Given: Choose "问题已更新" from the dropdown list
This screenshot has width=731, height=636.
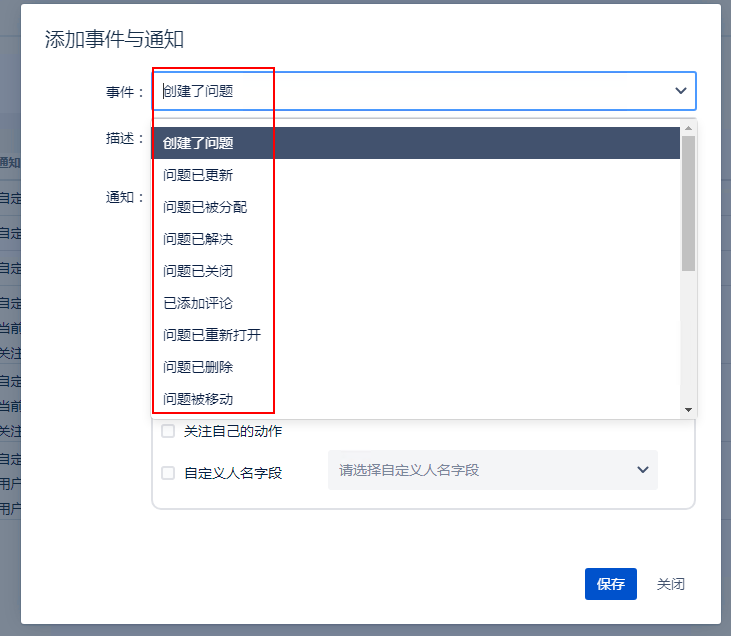Looking at the screenshot, I should (x=198, y=175).
